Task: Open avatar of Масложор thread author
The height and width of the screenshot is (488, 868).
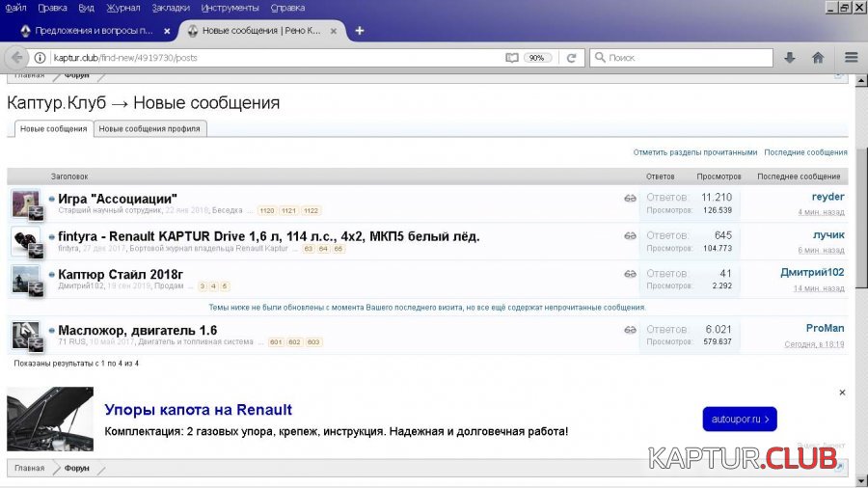Action: (x=25, y=336)
